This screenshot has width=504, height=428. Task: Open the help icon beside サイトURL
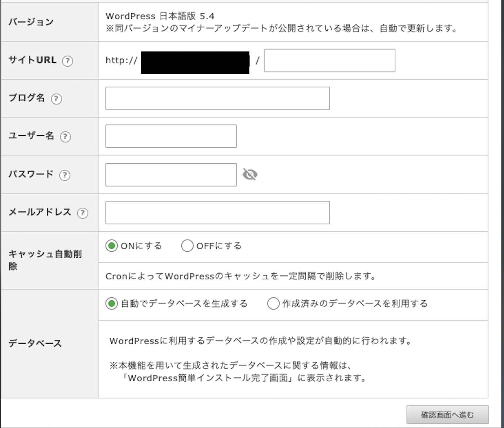67,61
